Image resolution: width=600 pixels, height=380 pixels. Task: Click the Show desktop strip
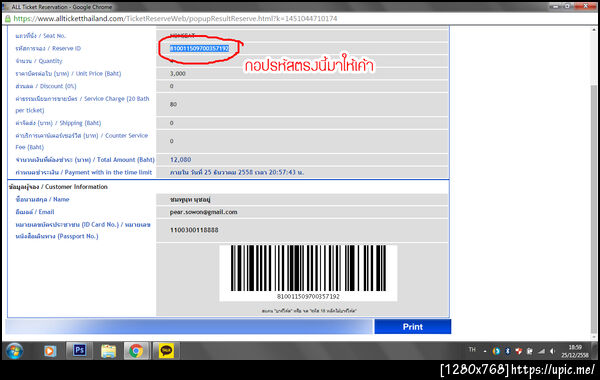pos(595,351)
